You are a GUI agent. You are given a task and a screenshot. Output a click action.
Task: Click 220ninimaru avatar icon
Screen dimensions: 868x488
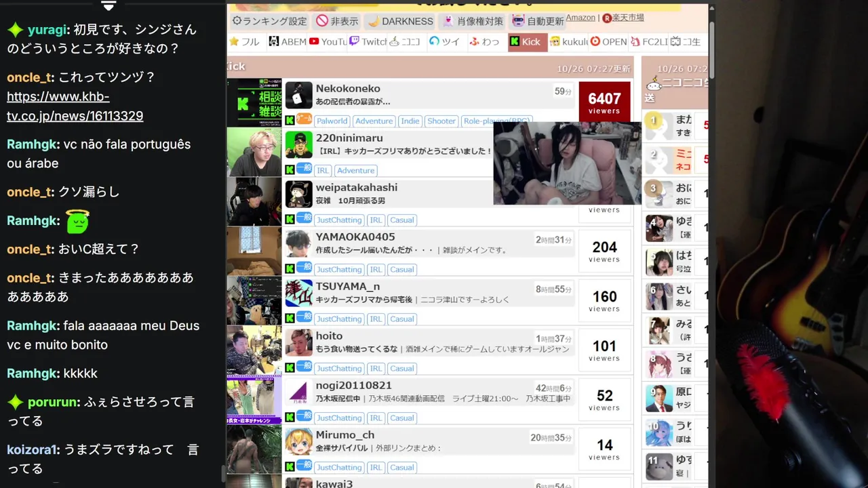[298, 145]
